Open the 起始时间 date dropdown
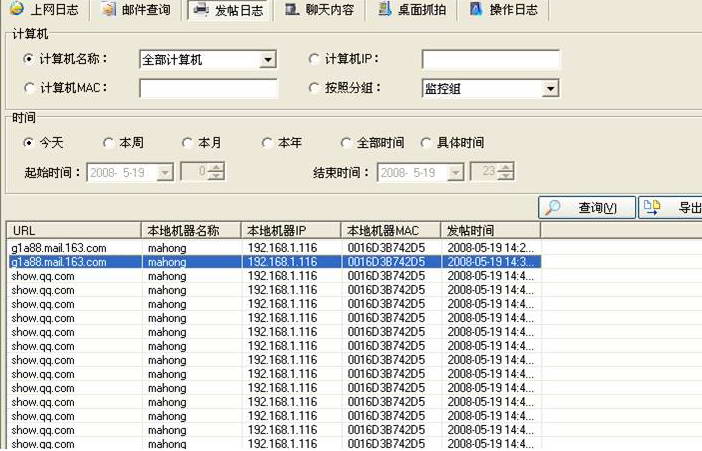This screenshot has width=702, height=451. point(165,172)
